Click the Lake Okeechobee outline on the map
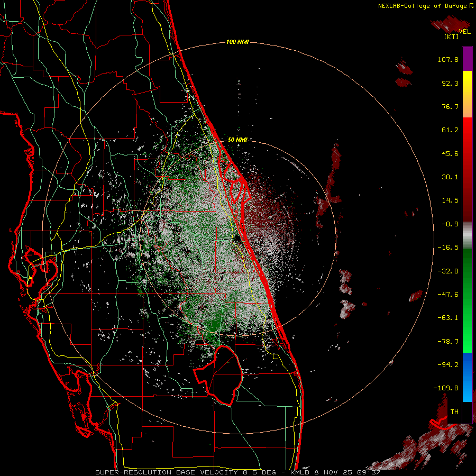Screen dimensions: 476x476 point(219,376)
